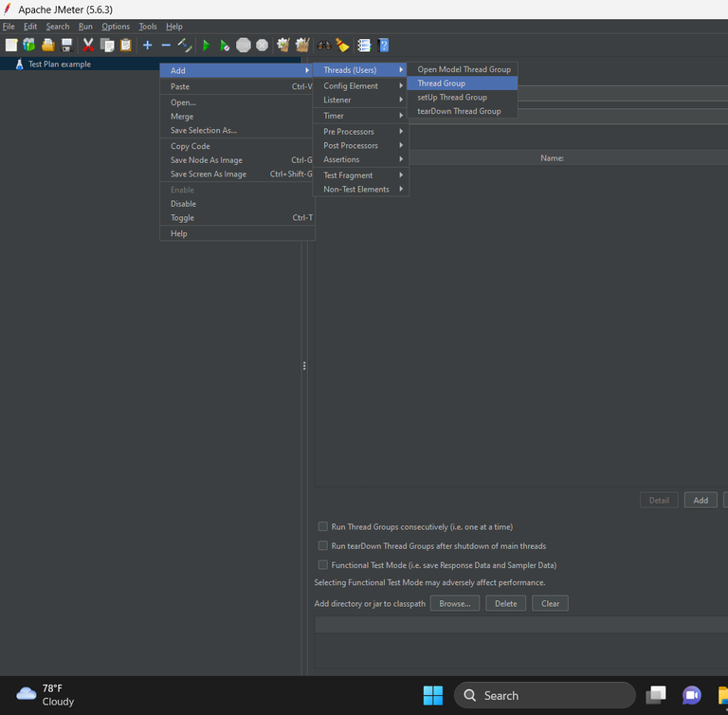
Task: Click the Windows taskbar Search box
Action: point(544,695)
